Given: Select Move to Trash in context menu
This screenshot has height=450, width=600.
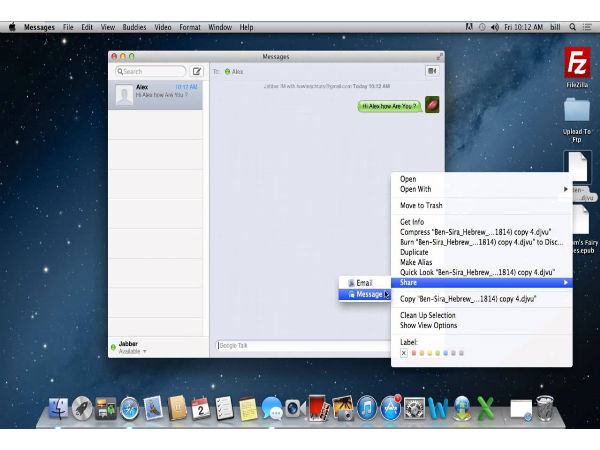Looking at the screenshot, I should pyautogui.click(x=481, y=205).
